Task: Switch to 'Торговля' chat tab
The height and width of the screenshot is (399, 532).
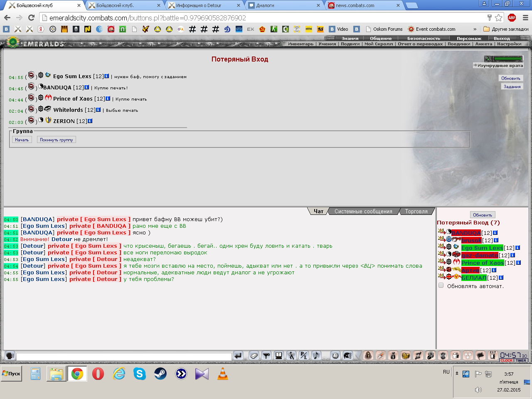Action: click(x=416, y=211)
